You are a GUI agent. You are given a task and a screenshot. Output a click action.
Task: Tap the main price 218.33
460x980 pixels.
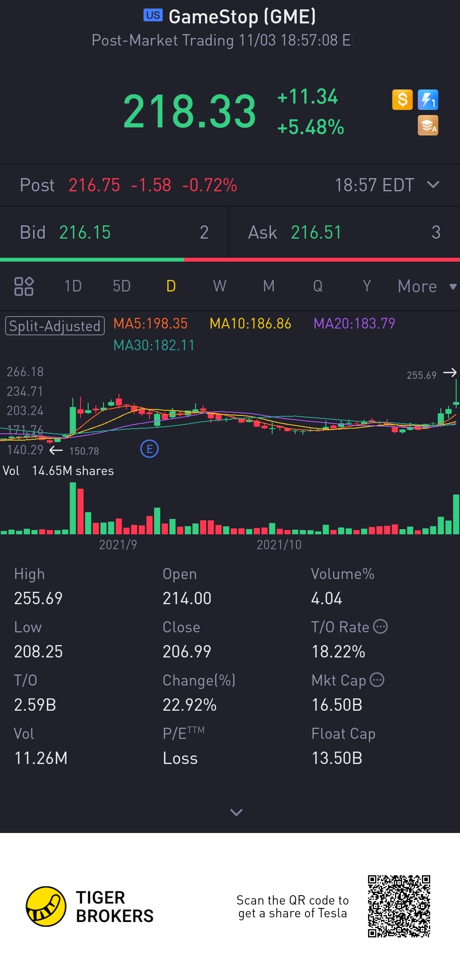(190, 112)
